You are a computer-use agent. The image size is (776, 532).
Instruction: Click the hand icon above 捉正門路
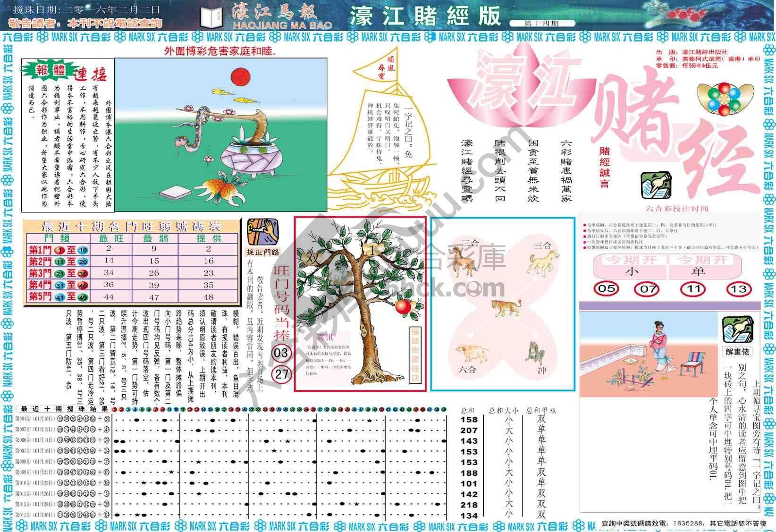click(x=262, y=231)
